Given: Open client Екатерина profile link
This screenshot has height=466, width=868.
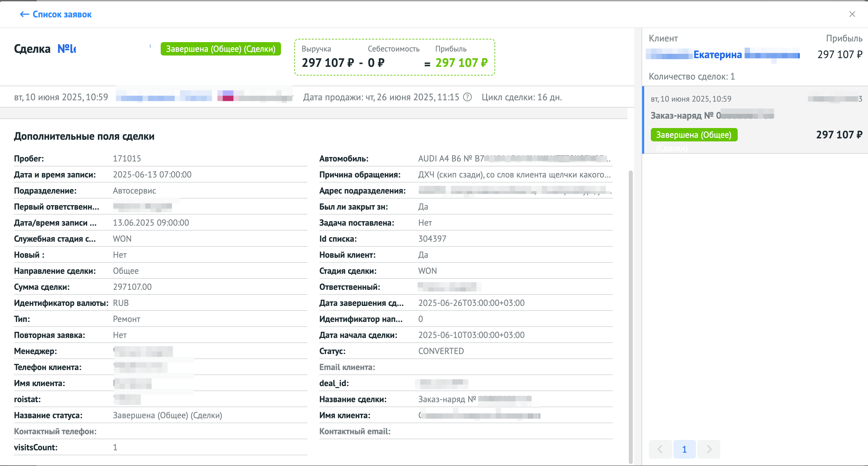Looking at the screenshot, I should click(717, 54).
